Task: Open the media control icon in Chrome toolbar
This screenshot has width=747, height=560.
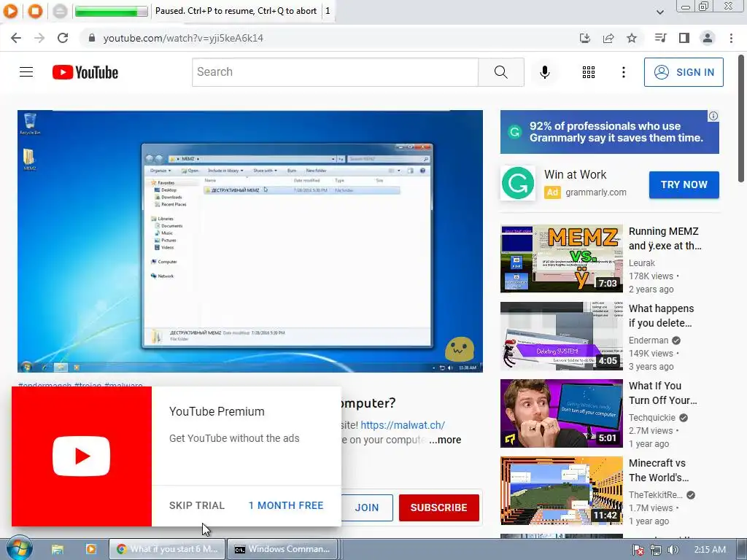Action: (660, 38)
